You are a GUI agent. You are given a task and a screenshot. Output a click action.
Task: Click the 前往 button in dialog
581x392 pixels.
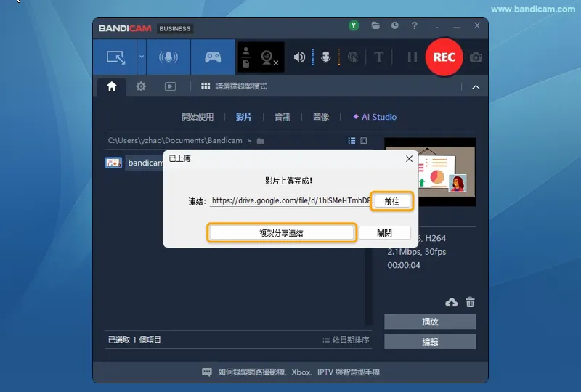pos(392,201)
